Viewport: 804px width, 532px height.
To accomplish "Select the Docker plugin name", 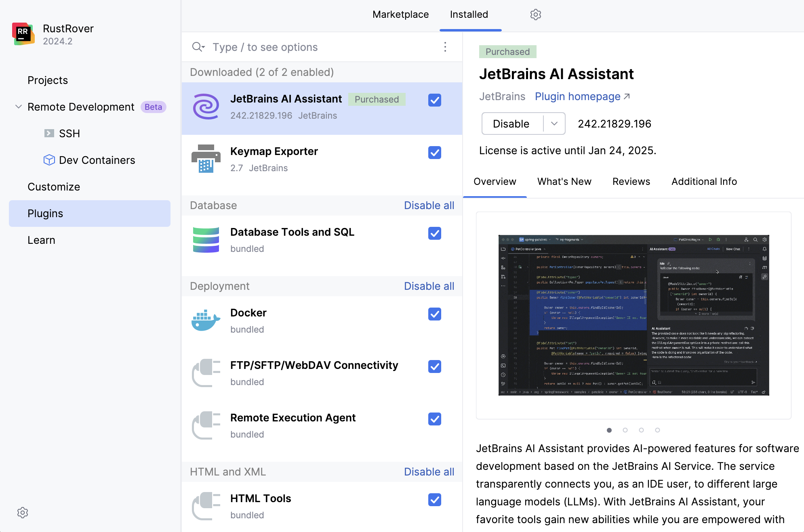I will click(248, 313).
